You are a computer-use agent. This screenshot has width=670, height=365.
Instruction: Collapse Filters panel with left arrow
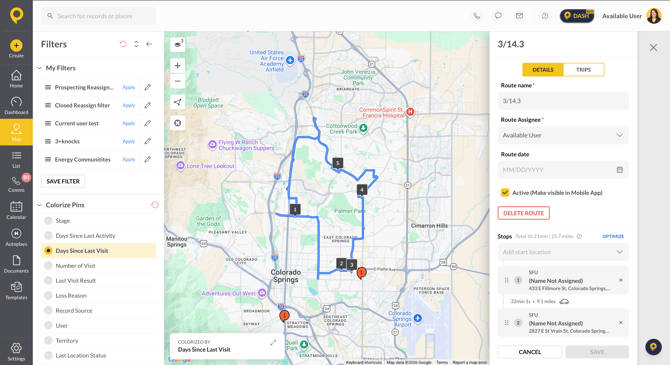[x=149, y=44]
